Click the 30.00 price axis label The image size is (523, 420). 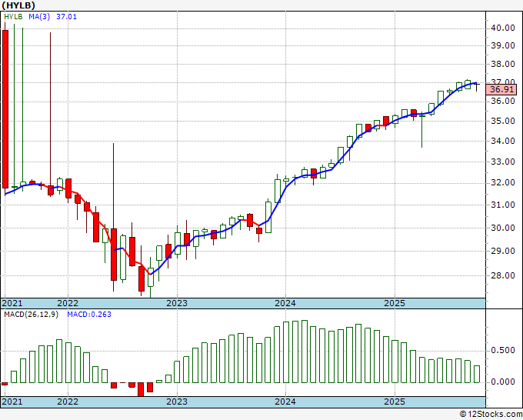tap(503, 228)
